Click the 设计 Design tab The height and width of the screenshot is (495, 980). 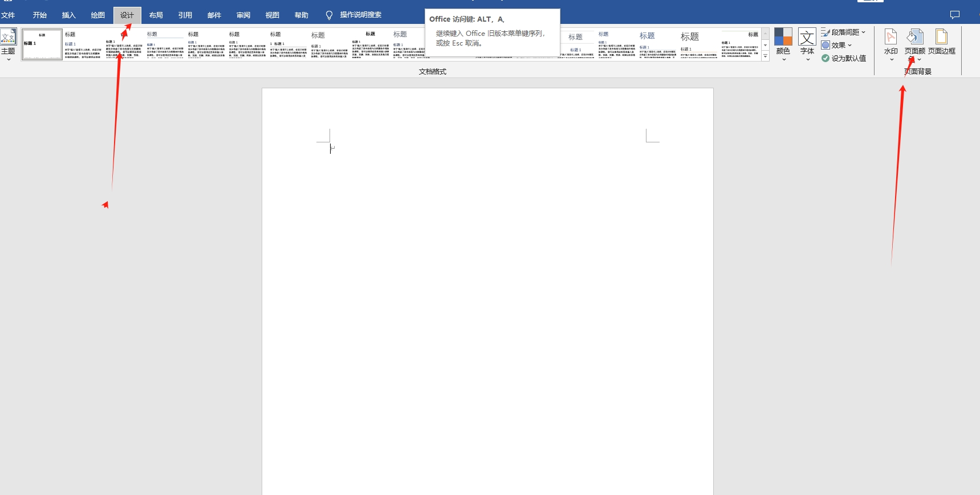pyautogui.click(x=127, y=15)
